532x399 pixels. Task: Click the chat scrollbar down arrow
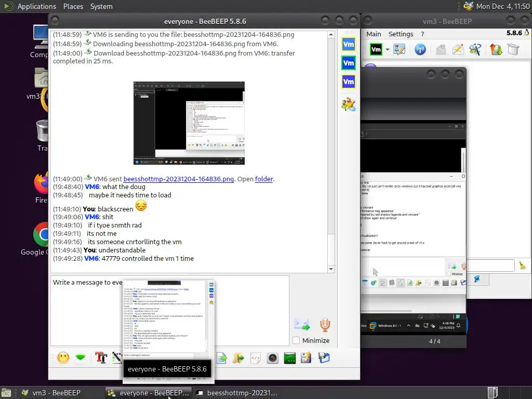pos(331,269)
